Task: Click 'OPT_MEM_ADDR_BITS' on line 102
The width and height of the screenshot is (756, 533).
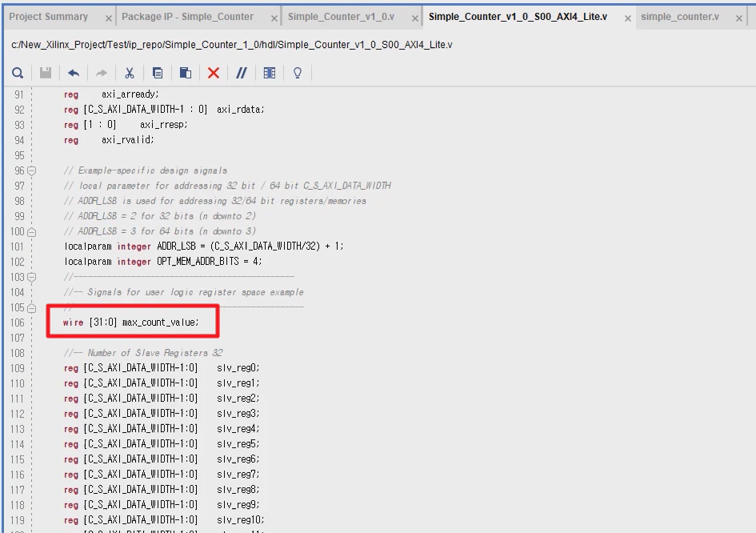Action: tap(198, 262)
